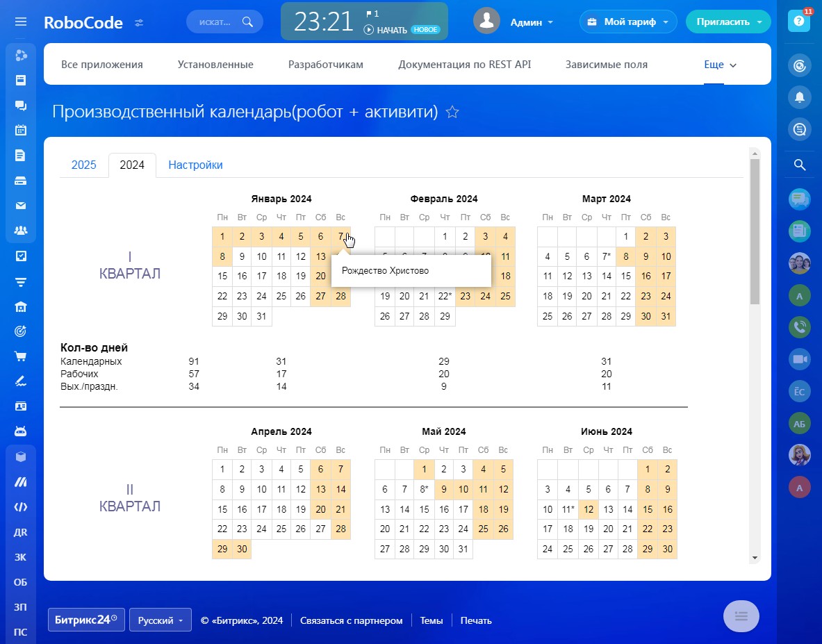Viewport: 822px width, 644px height.
Task: Open the shopping cart icon in left sidebar
Action: [x=20, y=357]
